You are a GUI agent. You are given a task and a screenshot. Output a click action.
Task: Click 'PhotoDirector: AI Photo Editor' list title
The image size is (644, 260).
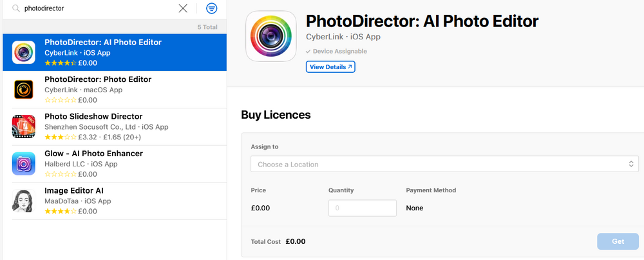pos(103,43)
